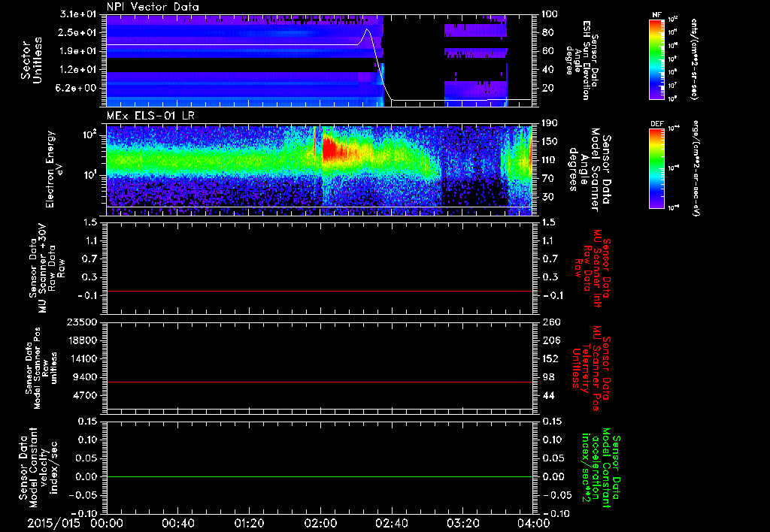Click the "DEF" heading above the color bar
Screen dimensions: 770x532
pyautogui.click(x=656, y=124)
